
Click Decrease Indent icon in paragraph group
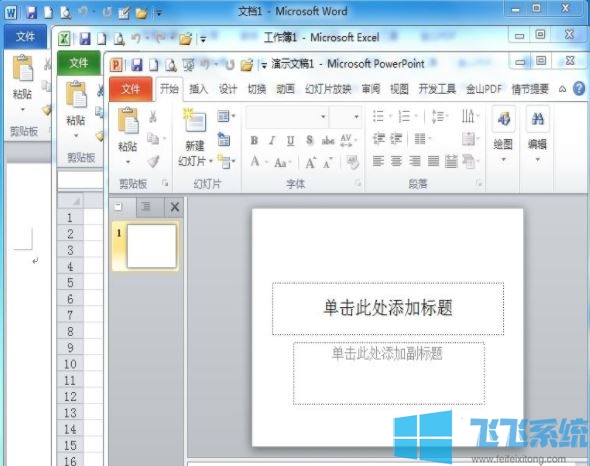pyautogui.click(x=378, y=139)
